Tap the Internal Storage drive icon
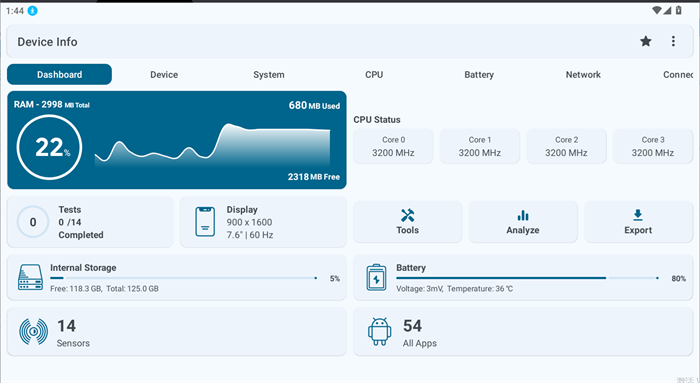Viewport: 700px width, 383px height. tap(30, 277)
